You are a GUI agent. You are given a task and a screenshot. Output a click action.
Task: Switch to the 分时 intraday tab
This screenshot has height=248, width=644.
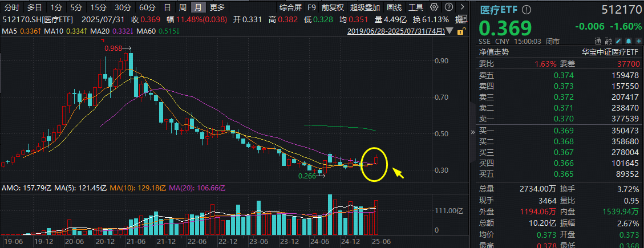coord(12,7)
